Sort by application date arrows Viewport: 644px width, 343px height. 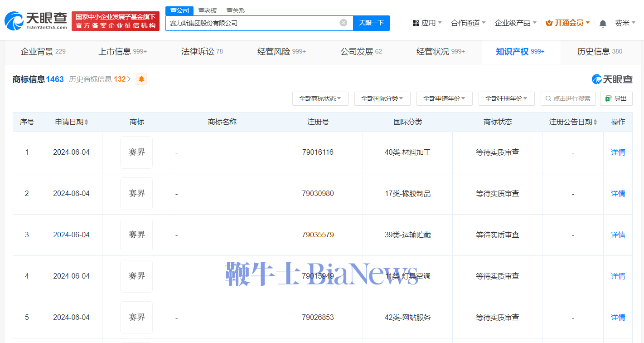point(86,122)
